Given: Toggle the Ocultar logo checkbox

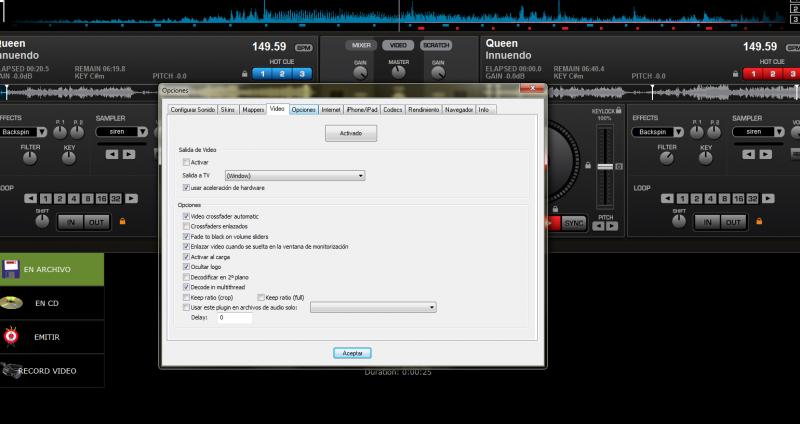Looking at the screenshot, I should click(x=186, y=267).
